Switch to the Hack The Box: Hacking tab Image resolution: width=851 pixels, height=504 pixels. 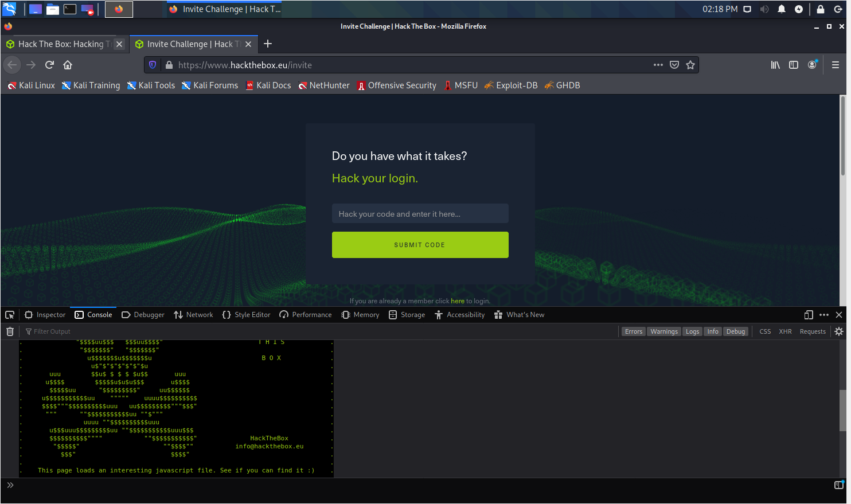tap(64, 44)
